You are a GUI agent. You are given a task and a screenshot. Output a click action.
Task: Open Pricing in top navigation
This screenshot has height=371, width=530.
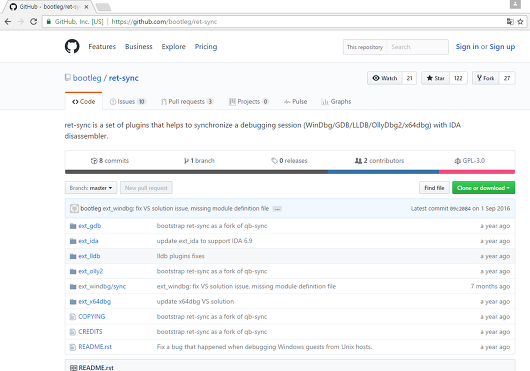click(x=206, y=47)
